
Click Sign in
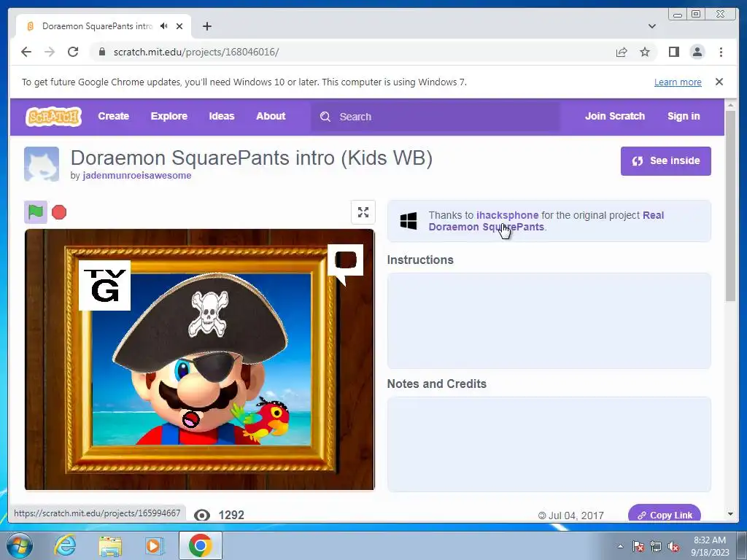(x=684, y=116)
